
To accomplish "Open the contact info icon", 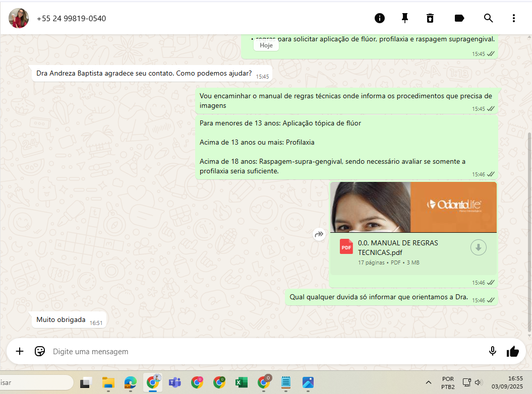I will coord(379,18).
